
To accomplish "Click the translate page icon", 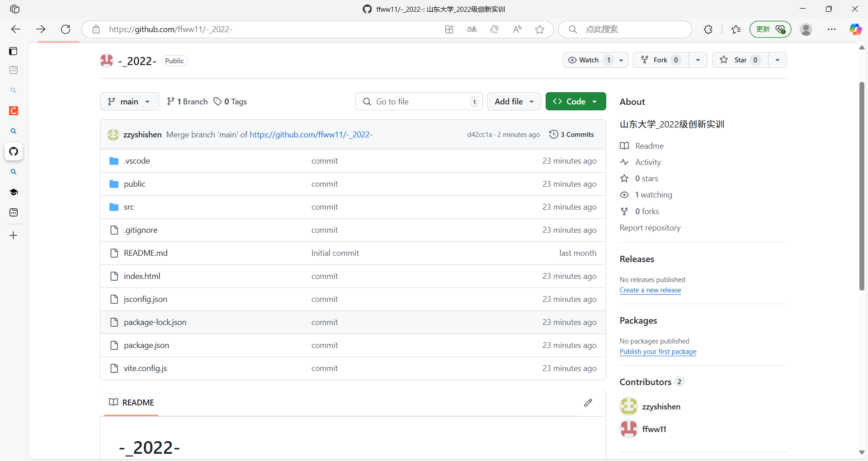I will click(472, 29).
